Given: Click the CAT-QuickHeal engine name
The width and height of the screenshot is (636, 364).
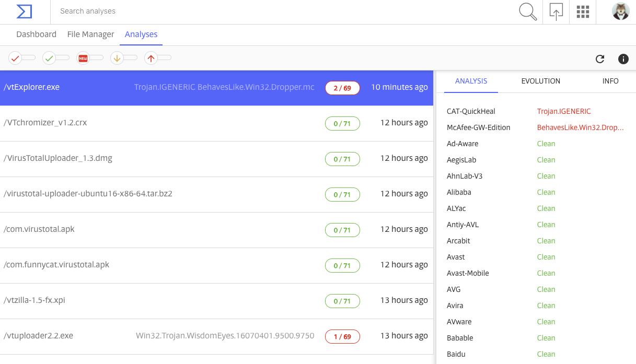Looking at the screenshot, I should coord(471,111).
